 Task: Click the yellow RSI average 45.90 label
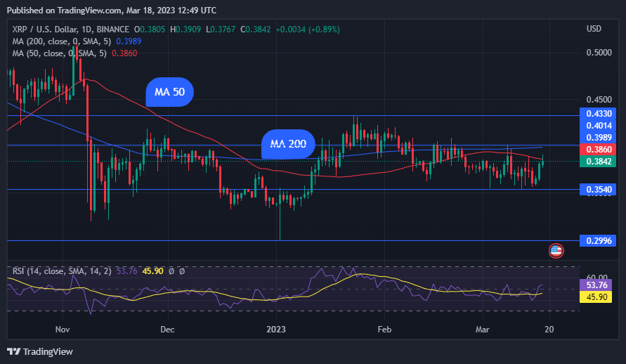[x=596, y=297]
